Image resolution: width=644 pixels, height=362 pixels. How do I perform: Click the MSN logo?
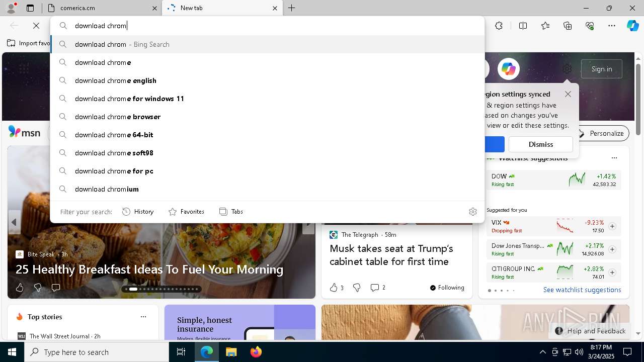[24, 132]
